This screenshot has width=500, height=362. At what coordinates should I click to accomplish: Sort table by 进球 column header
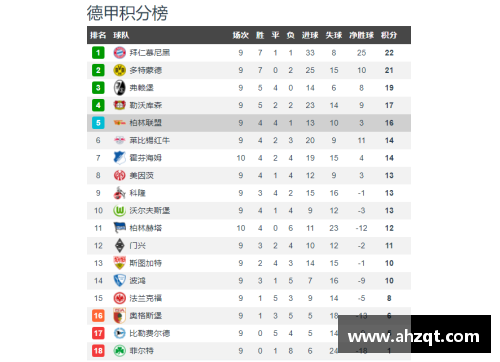click(x=310, y=35)
